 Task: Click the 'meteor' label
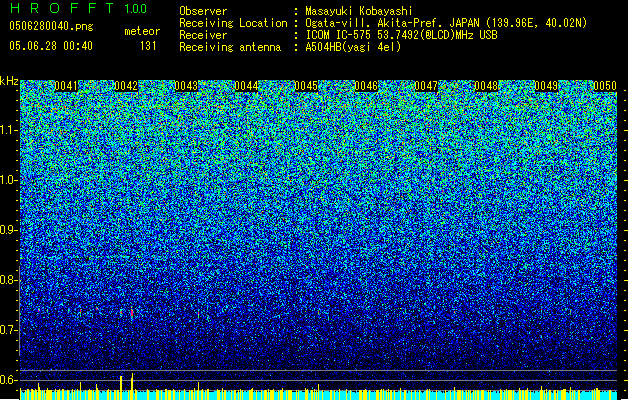[142, 31]
